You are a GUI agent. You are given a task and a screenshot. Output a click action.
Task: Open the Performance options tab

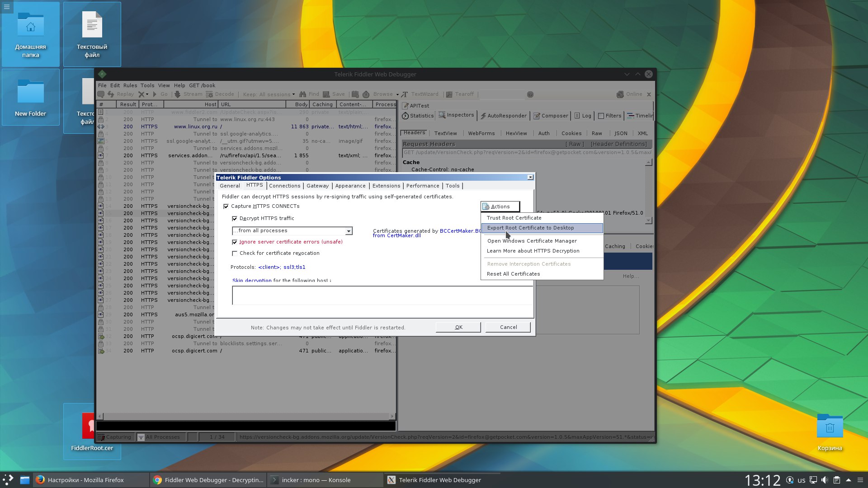coord(423,186)
